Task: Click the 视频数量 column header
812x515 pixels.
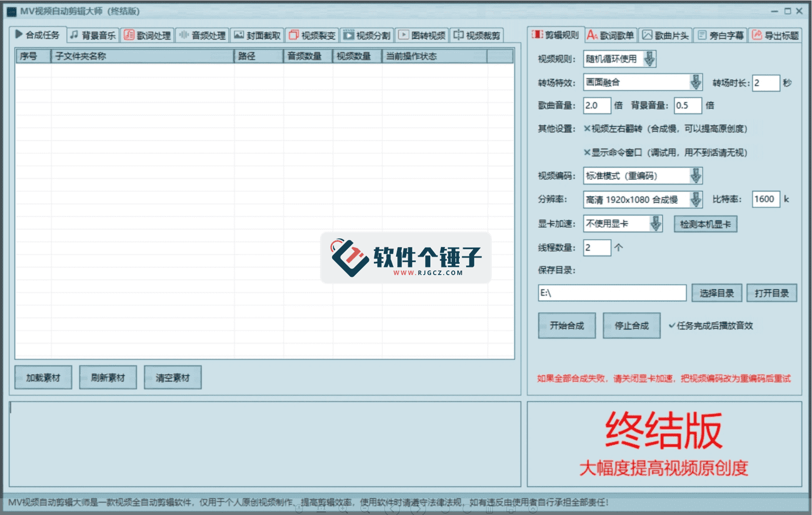Action: pyautogui.click(x=357, y=56)
